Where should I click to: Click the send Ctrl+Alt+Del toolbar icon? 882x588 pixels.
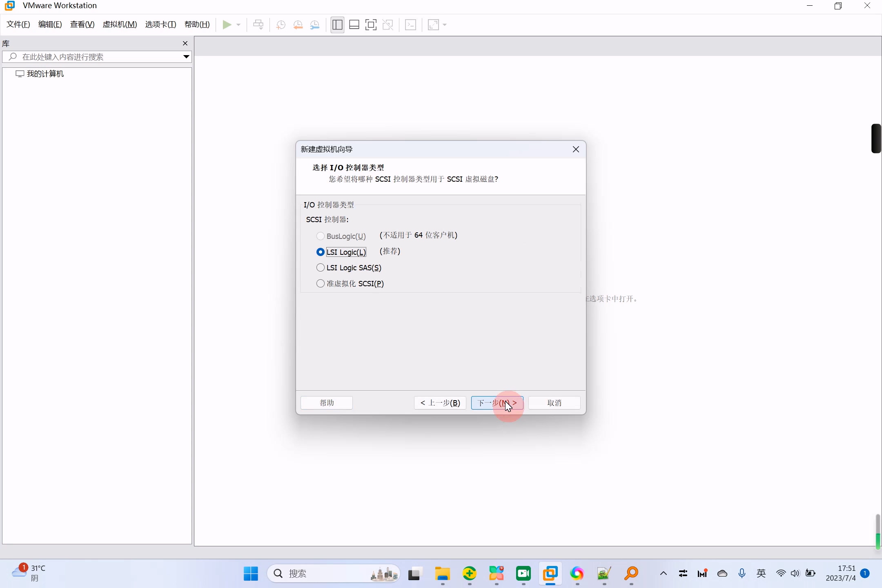[x=258, y=25]
